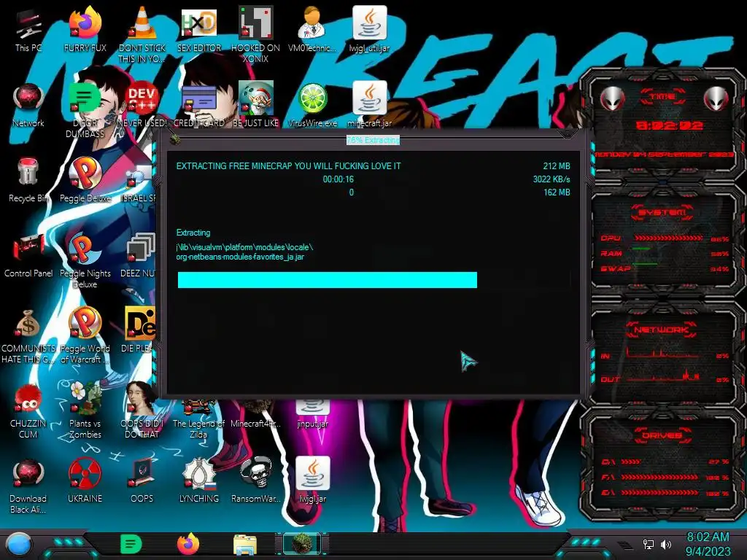The image size is (747, 560).
Task: Click the C:\ drive entry in Drives widget
Action: coord(665,462)
